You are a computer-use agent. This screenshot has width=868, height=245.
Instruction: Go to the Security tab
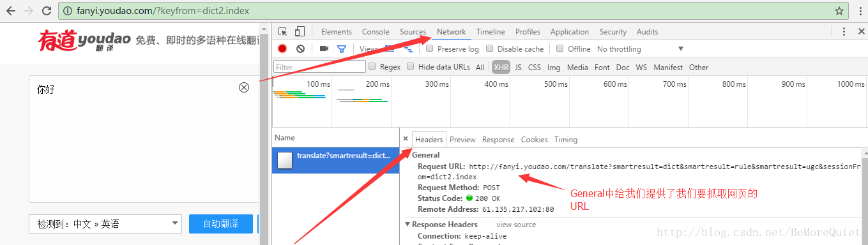(613, 32)
